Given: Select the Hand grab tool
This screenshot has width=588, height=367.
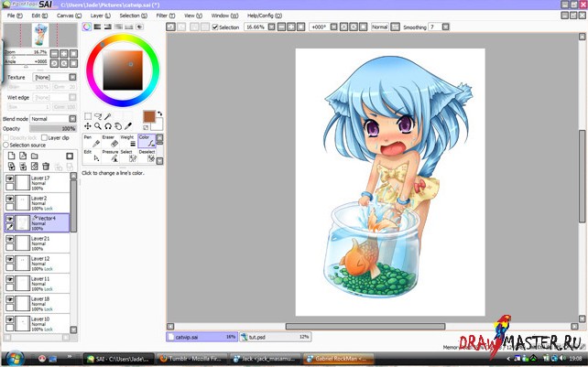Looking at the screenshot, I should pos(118,126).
